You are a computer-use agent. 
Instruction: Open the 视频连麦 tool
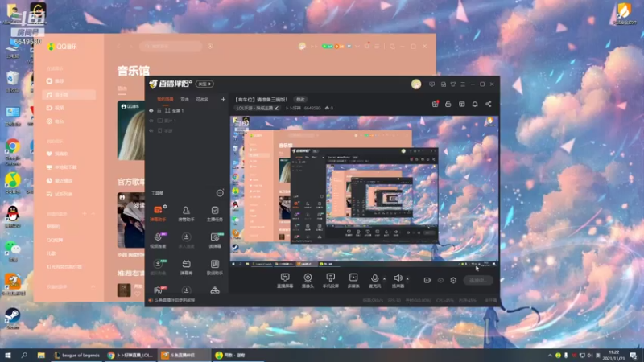coord(158,240)
